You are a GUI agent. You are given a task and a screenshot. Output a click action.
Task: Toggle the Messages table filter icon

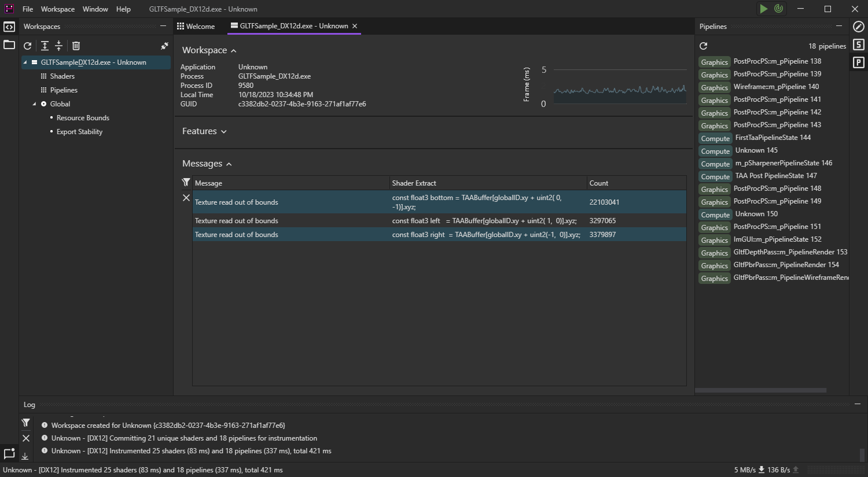tap(186, 183)
